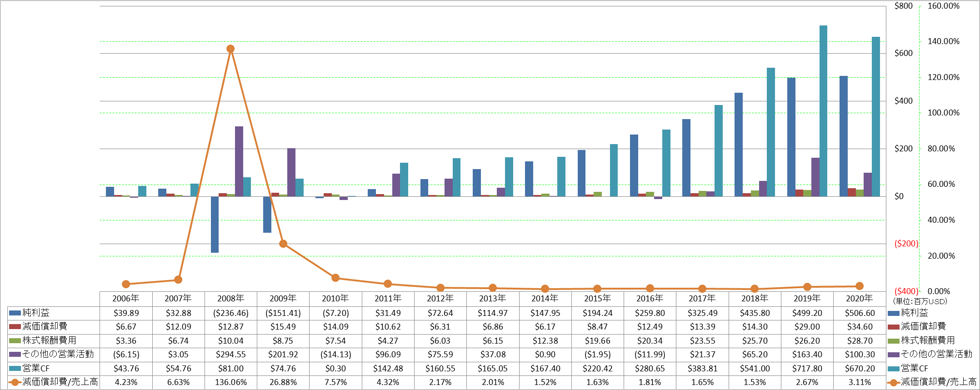Click the purple その他の営業活動 bar for 2008年
The height and width of the screenshot is (390, 980).
tap(239, 161)
